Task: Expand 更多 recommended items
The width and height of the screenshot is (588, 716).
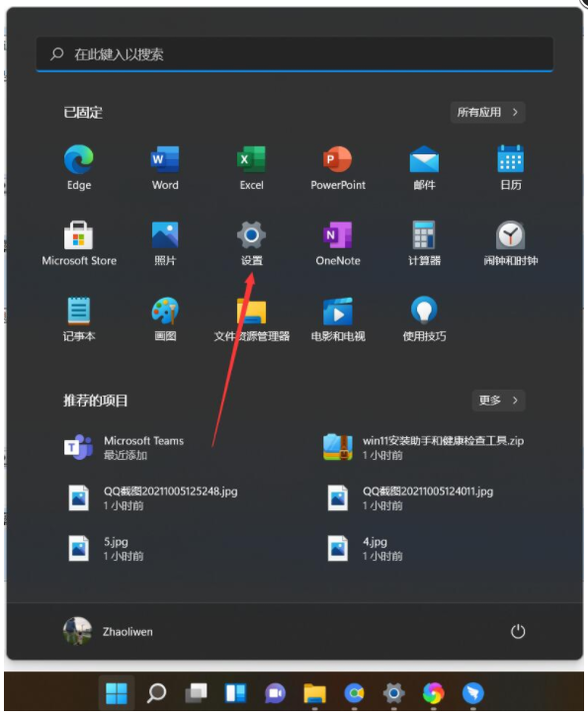Action: tap(498, 401)
